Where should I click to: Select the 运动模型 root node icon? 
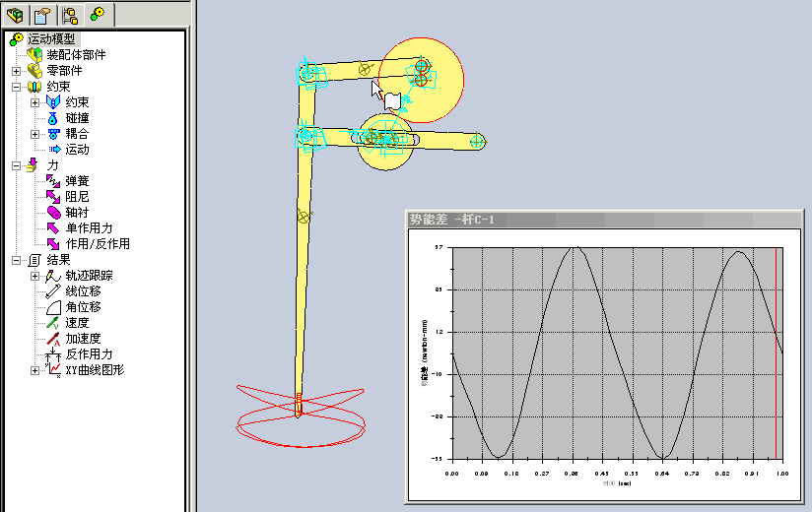(x=17, y=39)
